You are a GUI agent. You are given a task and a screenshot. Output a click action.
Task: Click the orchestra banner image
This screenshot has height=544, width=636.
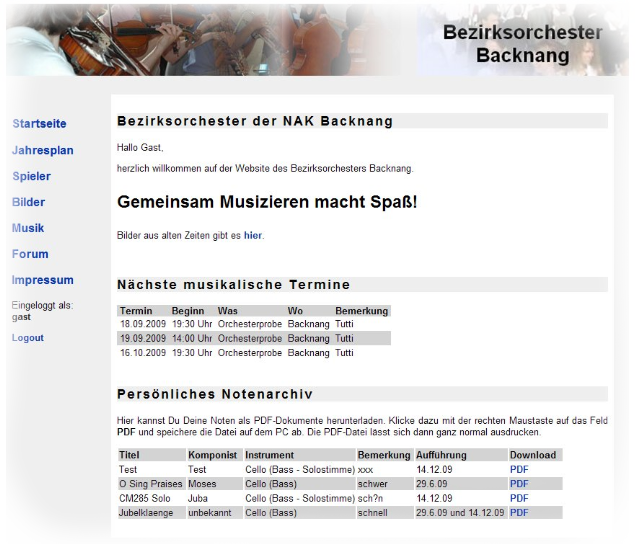[200, 40]
